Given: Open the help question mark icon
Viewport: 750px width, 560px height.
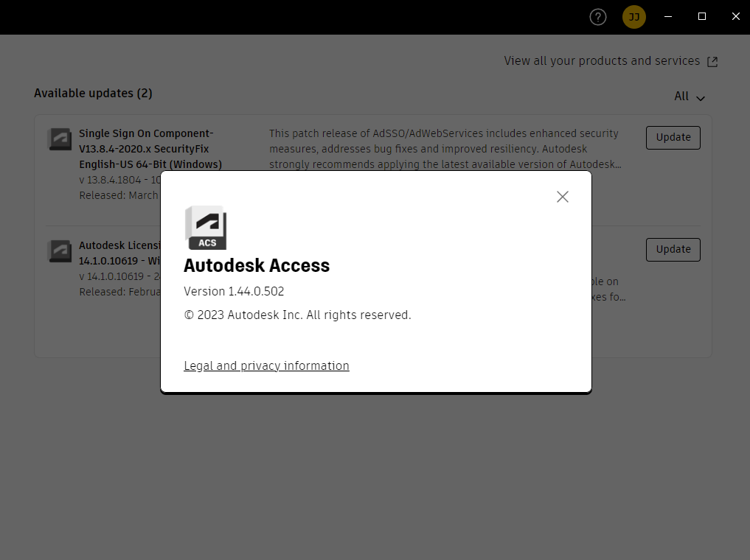Looking at the screenshot, I should pos(597,16).
